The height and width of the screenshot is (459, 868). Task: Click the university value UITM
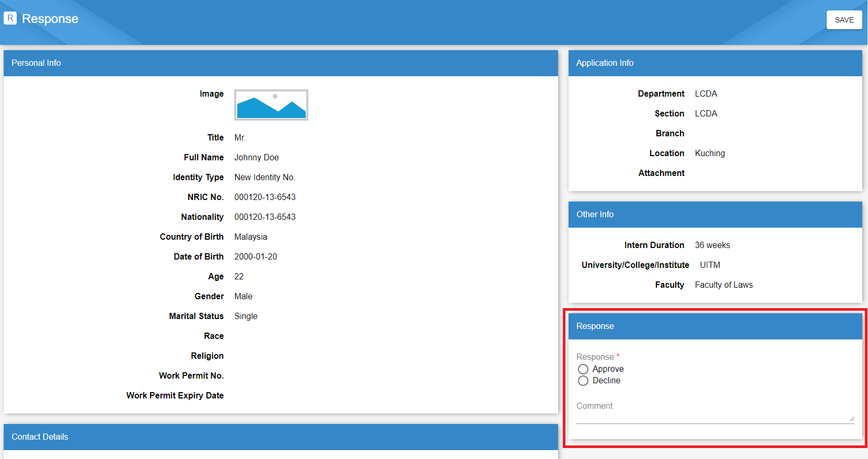pos(710,265)
